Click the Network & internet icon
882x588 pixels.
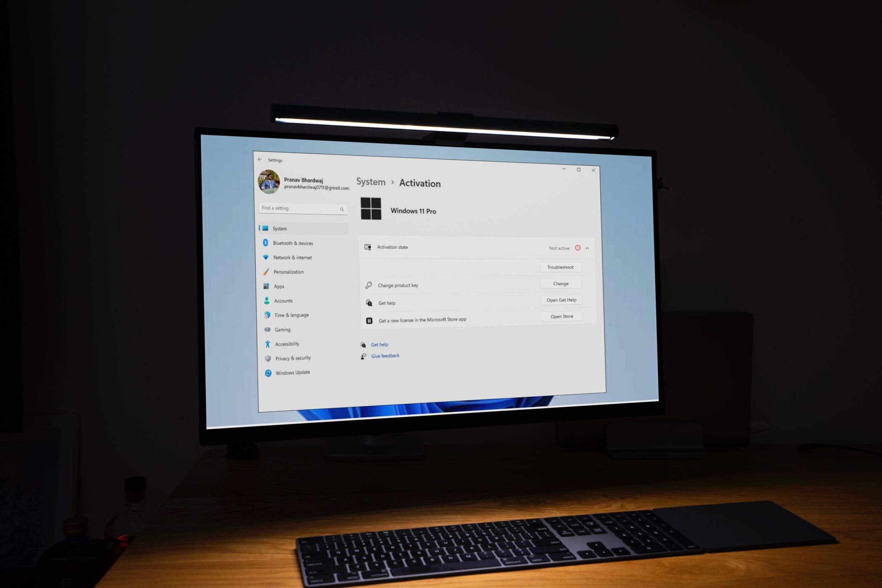pos(266,257)
